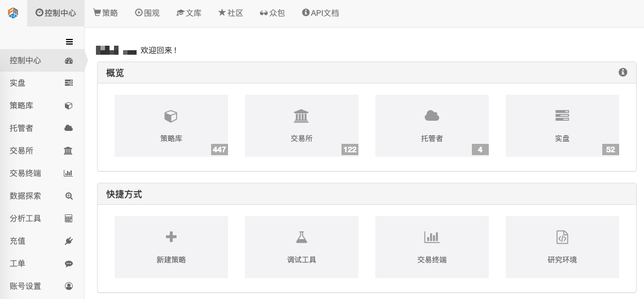Go to 策略库 in the sidebar
This screenshot has height=299, width=644.
click(x=42, y=105)
